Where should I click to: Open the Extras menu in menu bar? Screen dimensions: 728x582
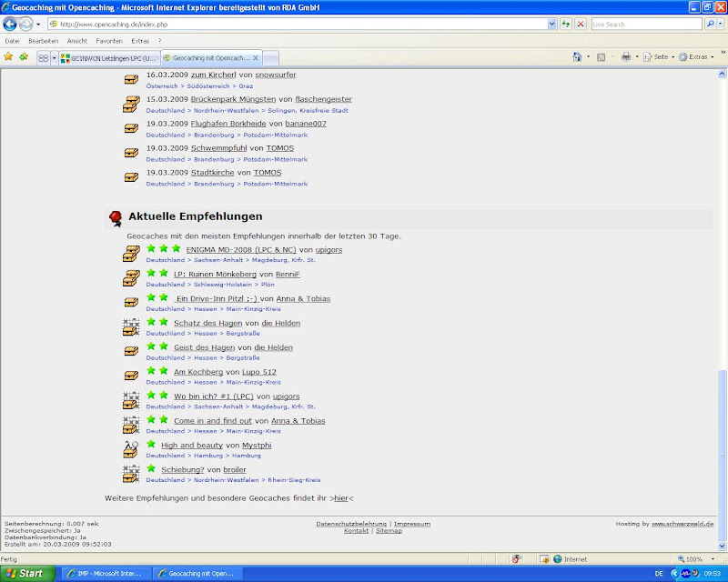click(140, 41)
